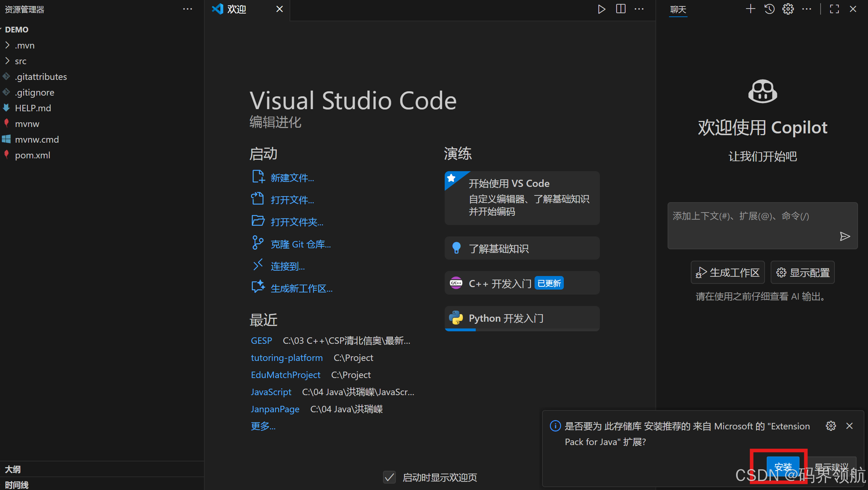Click 连接到... link
This screenshot has width=868, height=490.
[288, 266]
